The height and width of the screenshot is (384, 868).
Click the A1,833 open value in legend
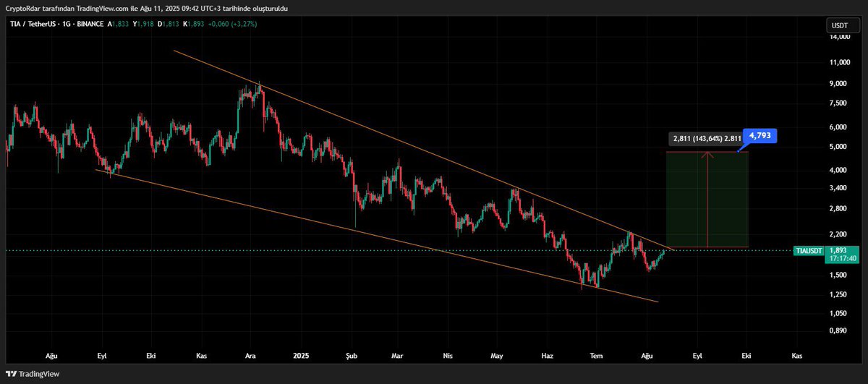pyautogui.click(x=119, y=24)
